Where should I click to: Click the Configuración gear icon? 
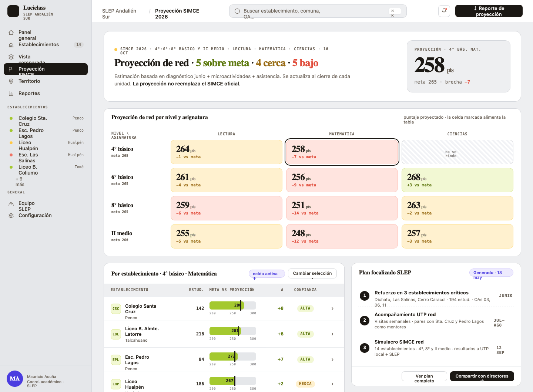click(x=11, y=216)
